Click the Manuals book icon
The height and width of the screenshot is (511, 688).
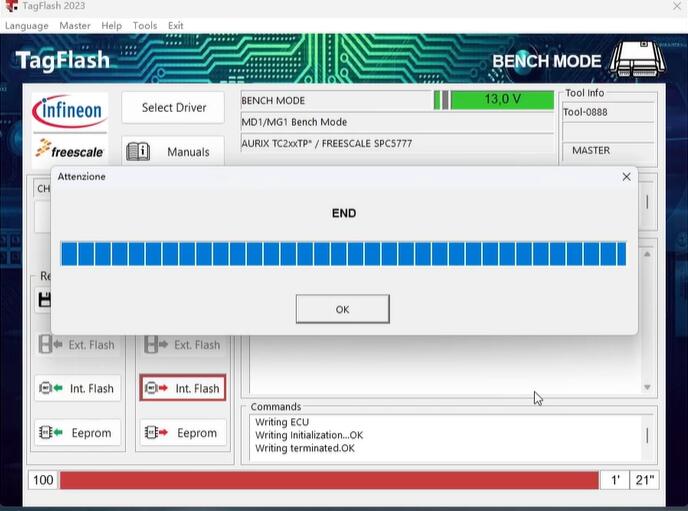click(x=138, y=152)
